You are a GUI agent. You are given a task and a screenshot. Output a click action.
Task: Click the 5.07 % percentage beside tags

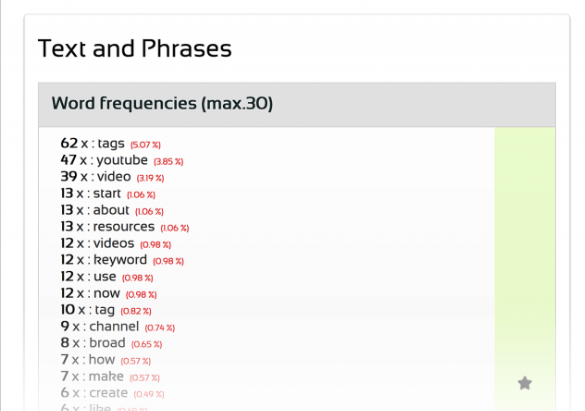pyautogui.click(x=145, y=145)
